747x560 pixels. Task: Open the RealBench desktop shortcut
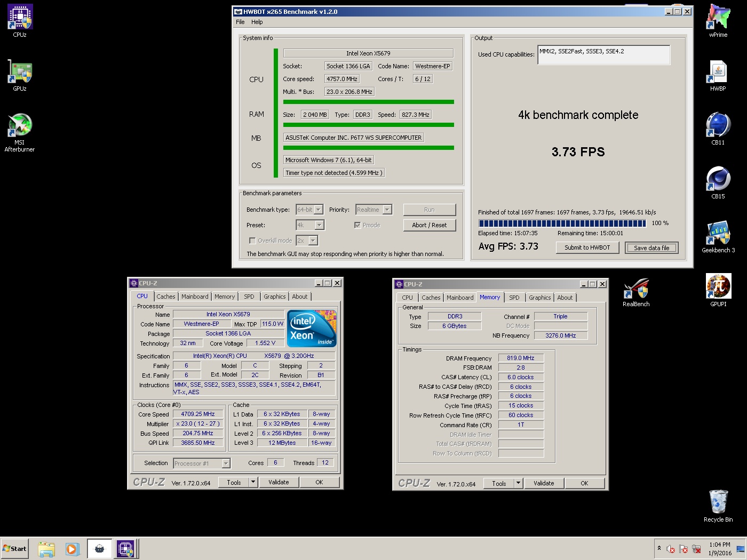pyautogui.click(x=636, y=292)
